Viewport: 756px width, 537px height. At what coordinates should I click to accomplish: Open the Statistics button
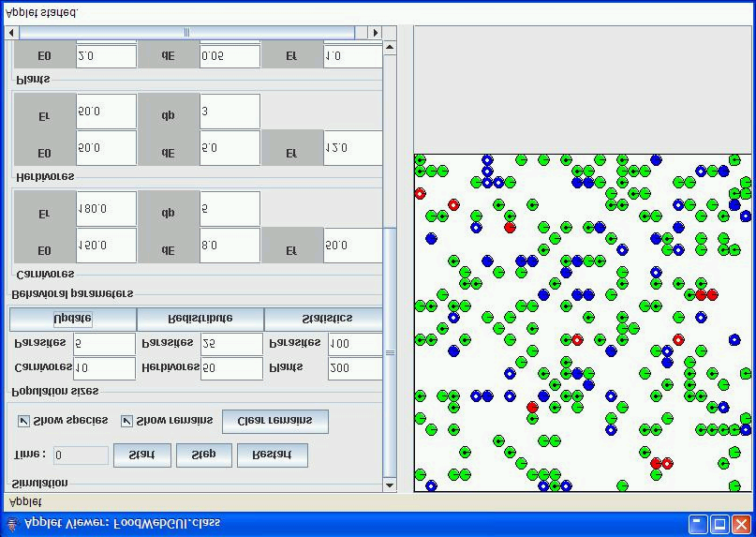click(323, 319)
